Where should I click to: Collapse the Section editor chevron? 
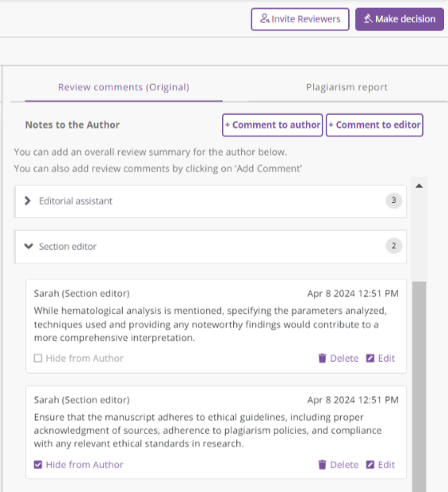[x=29, y=246]
